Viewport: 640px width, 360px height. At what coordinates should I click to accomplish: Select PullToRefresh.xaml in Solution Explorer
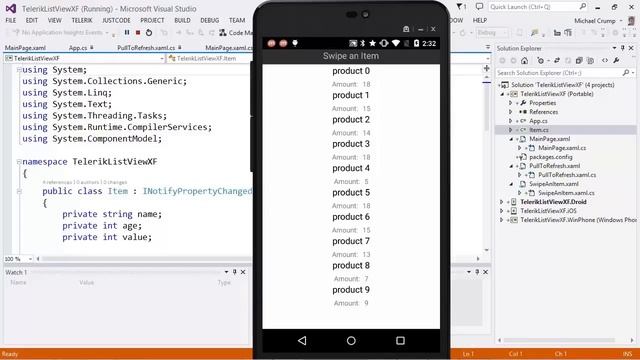click(x=555, y=166)
